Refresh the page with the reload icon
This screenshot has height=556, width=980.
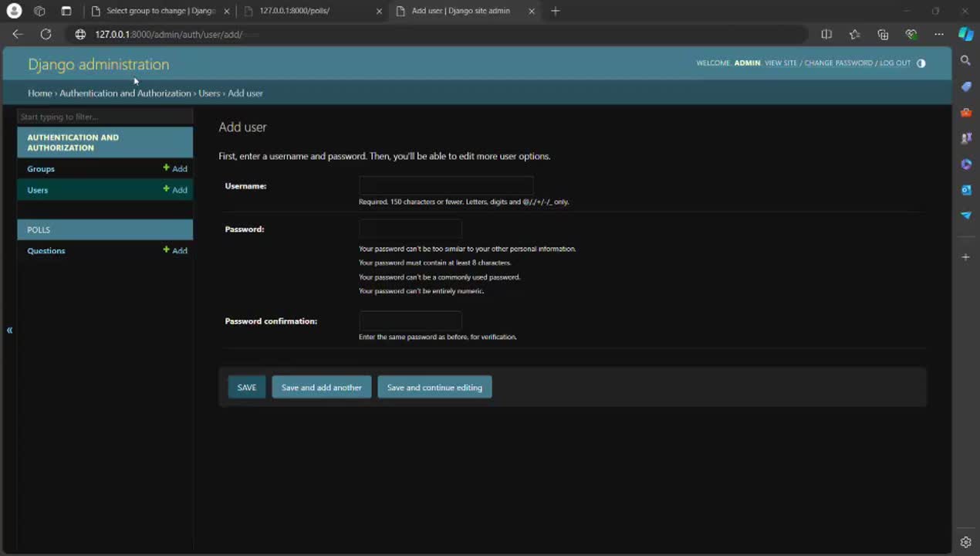click(46, 34)
